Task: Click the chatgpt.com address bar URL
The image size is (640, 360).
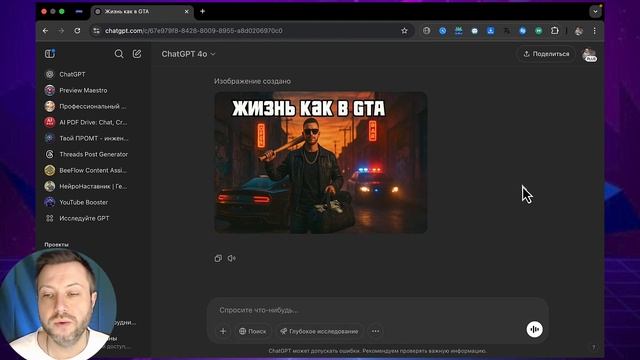Action: coord(194,31)
